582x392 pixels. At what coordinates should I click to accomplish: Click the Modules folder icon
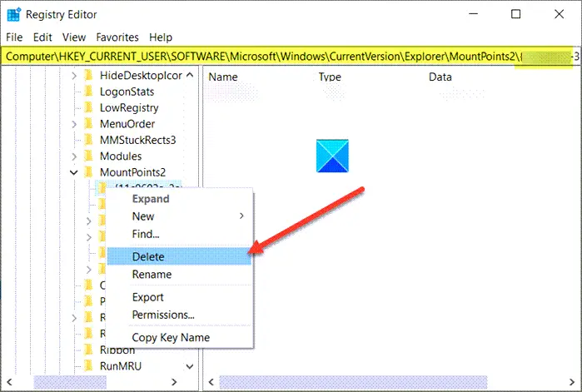click(x=89, y=156)
